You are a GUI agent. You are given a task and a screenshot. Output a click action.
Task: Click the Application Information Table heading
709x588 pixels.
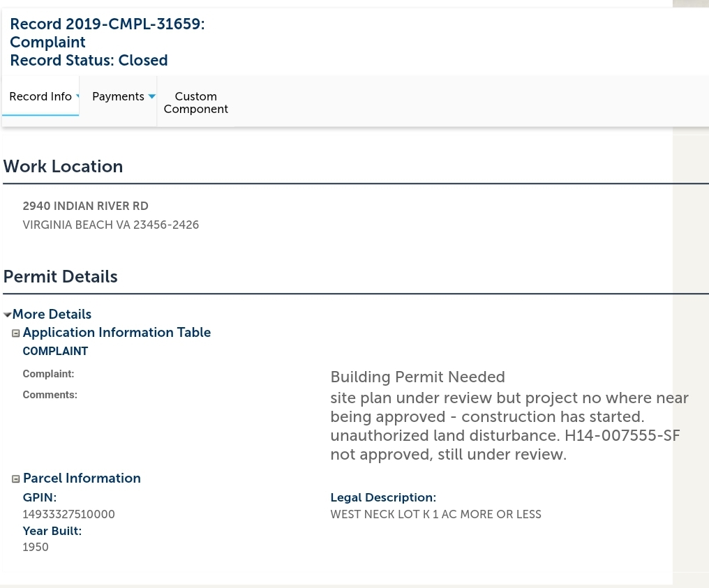click(x=117, y=333)
